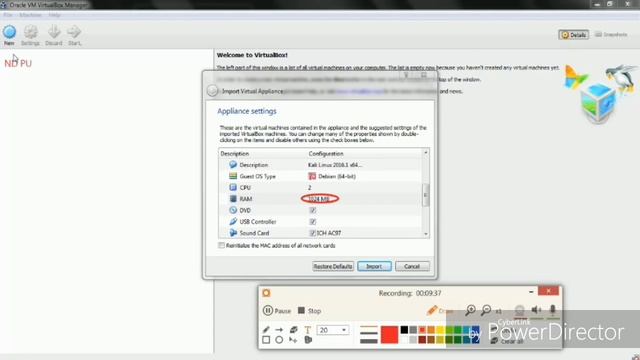Open the Machine menu
Image resolution: width=640 pixels, height=360 pixels.
coord(30,15)
